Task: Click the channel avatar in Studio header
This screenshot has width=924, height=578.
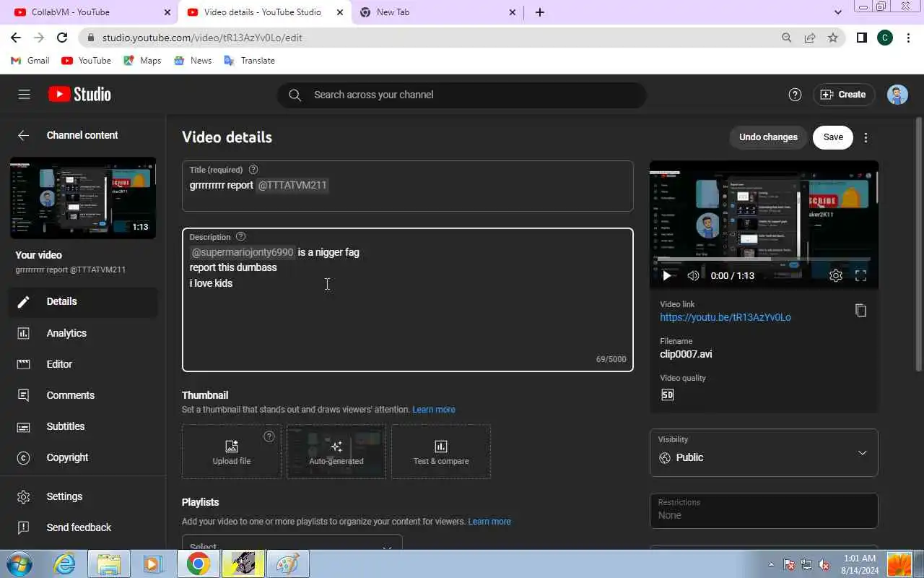Action: [897, 95]
